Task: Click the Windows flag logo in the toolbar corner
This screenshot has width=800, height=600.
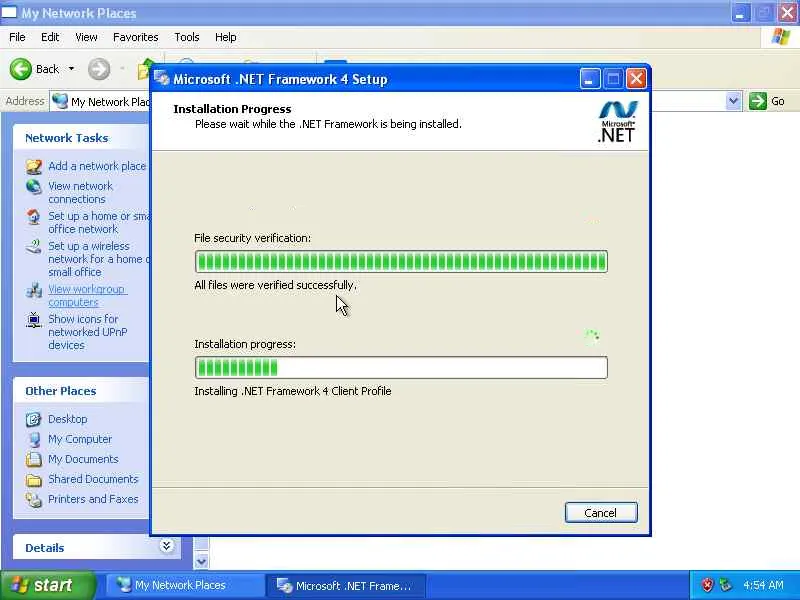Action: [x=781, y=37]
